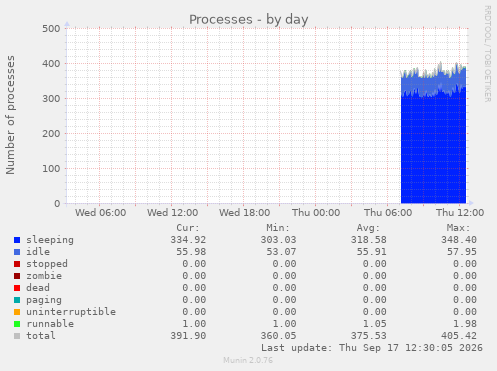Click the 'Thu 00:00' time axis label
Screen dimensions: 497x371
pyautogui.click(x=316, y=213)
